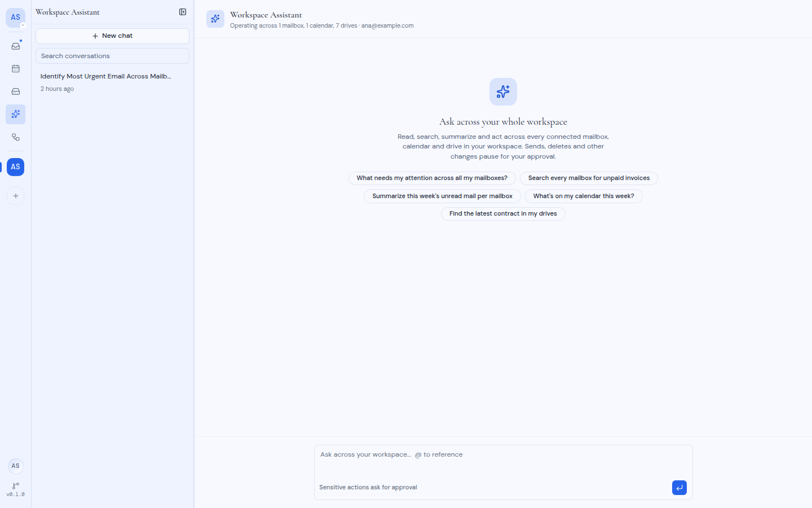This screenshot has width=812, height=508.
Task: Click 'Sensitive actions ask for approval' note
Action: coord(368,488)
